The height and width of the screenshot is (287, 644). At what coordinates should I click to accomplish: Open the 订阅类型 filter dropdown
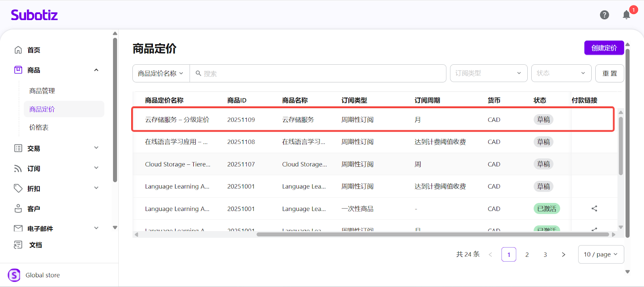(x=488, y=73)
